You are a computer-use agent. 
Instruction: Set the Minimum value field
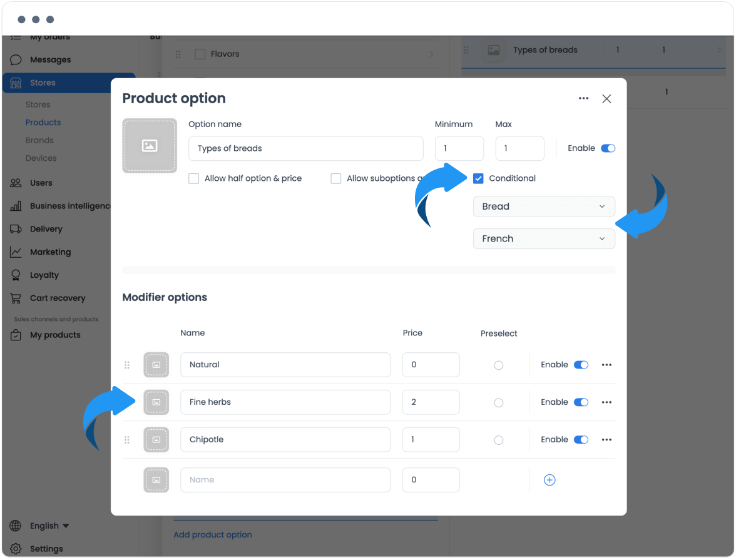[x=459, y=148]
